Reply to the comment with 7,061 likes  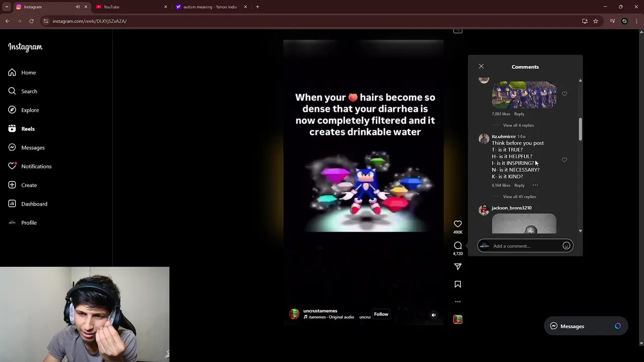tap(519, 114)
